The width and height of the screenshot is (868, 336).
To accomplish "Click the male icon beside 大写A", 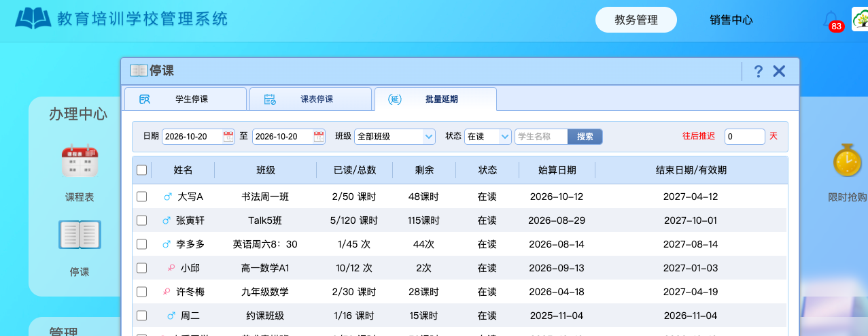I will [168, 197].
